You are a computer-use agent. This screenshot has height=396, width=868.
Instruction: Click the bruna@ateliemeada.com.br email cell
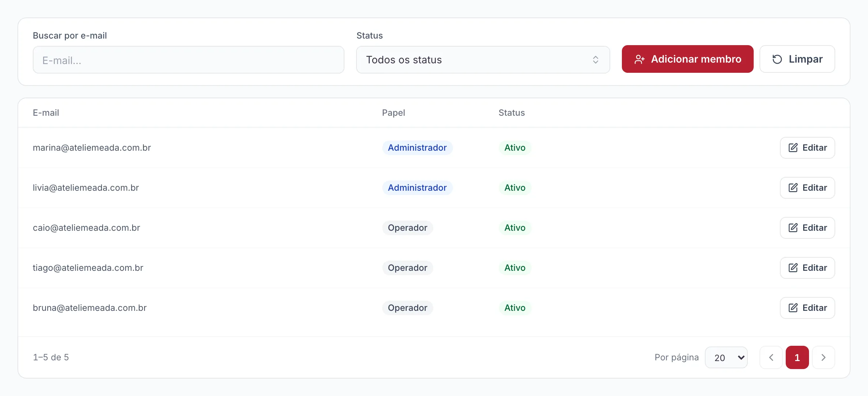(90, 308)
